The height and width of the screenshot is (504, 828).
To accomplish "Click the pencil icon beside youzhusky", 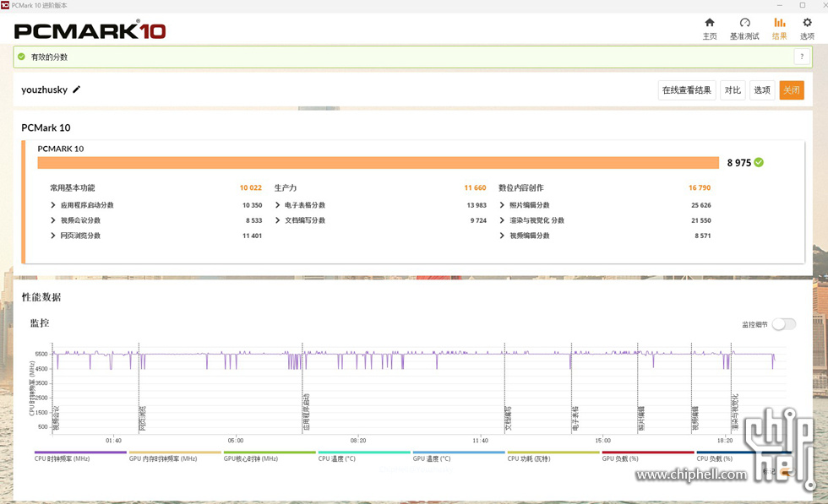I will tap(77, 89).
